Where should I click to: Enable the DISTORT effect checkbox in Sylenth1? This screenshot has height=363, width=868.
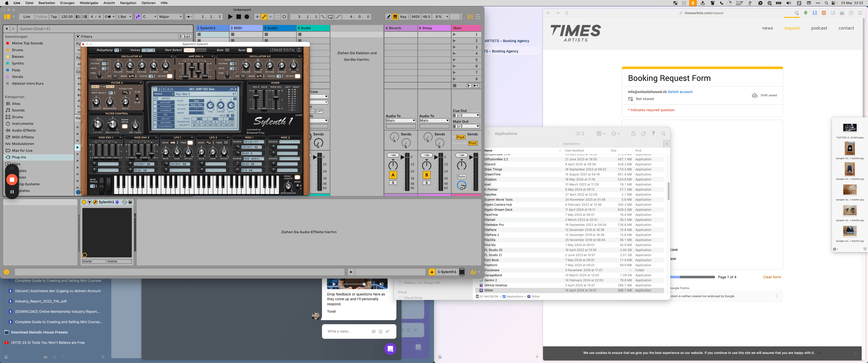pyautogui.click(x=155, y=102)
